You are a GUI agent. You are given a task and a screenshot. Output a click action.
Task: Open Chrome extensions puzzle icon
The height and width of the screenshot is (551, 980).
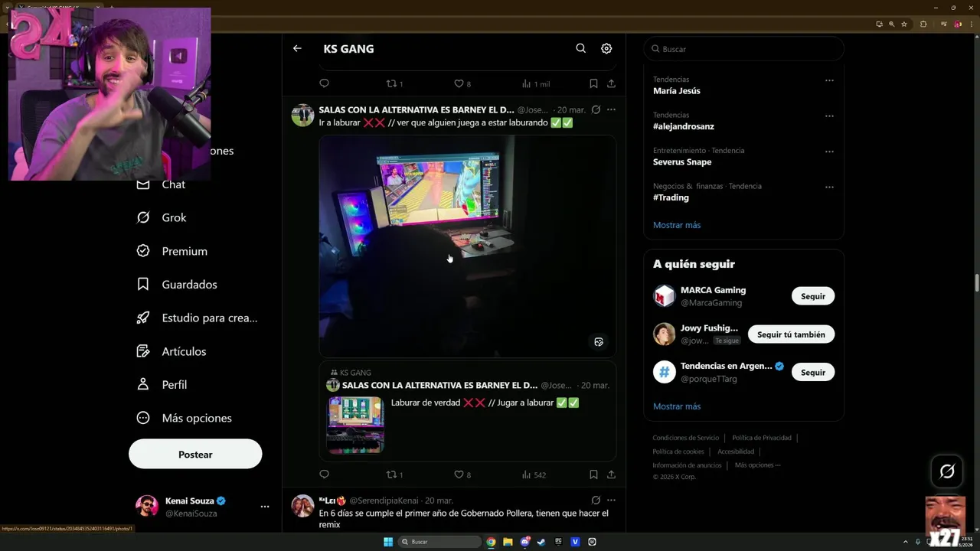coord(923,24)
